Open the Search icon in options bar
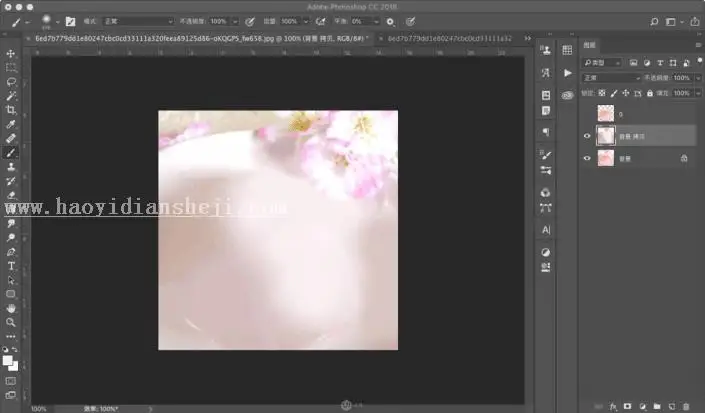This screenshot has height=413, width=705. 654,22
